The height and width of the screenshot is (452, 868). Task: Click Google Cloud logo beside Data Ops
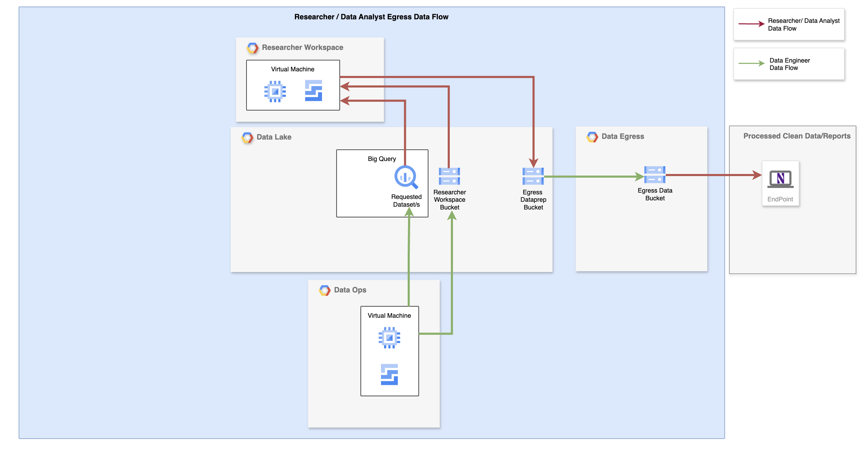point(324,290)
